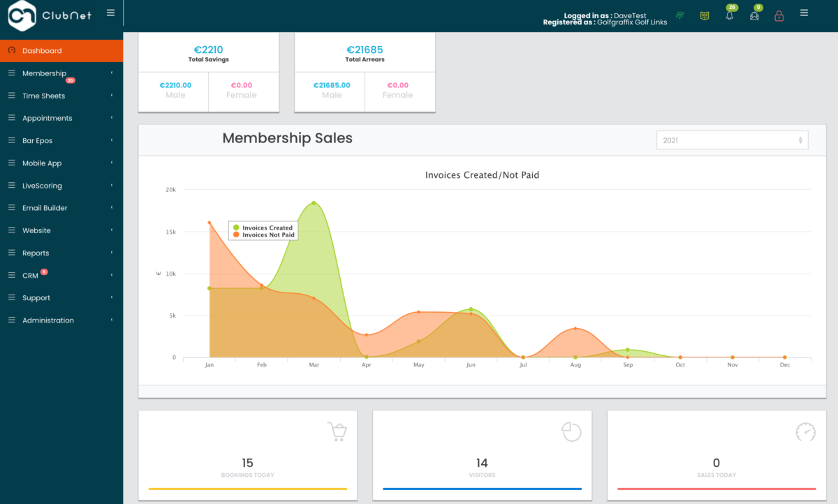The height and width of the screenshot is (504, 838).
Task: Click the 14 Visitors count
Action: click(x=482, y=463)
